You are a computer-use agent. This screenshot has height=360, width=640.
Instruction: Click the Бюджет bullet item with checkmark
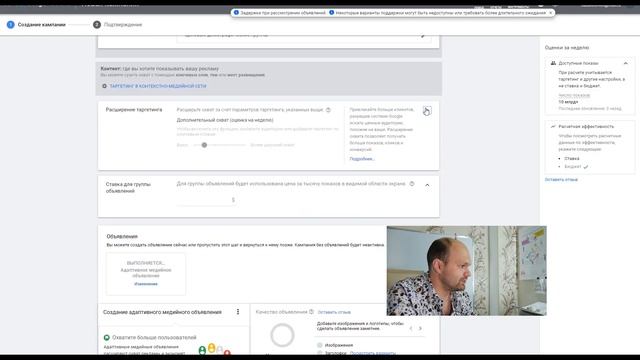pos(576,167)
